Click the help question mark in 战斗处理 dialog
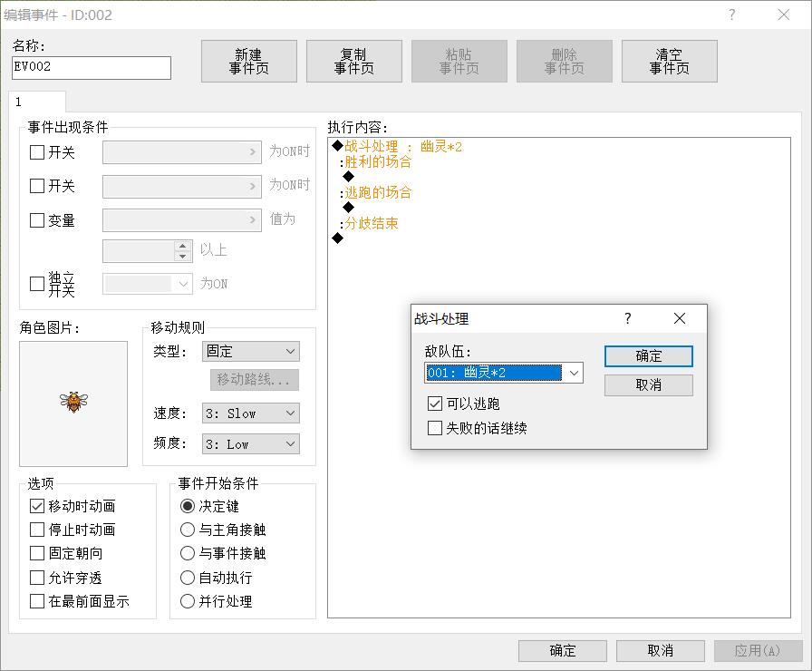Viewport: 812px width, 671px height. (x=628, y=318)
